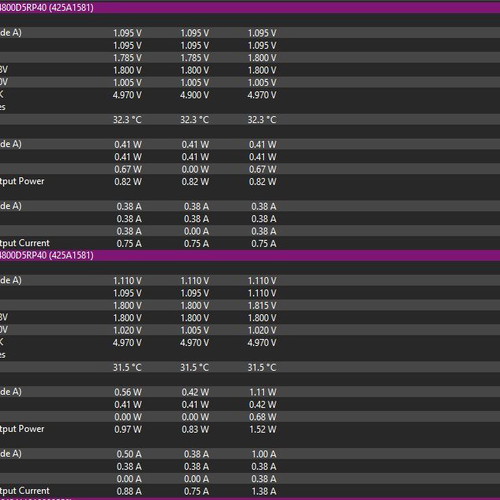Click 0.00 W between the 0.67 W values
This screenshot has height=500, width=500.
pyautogui.click(x=195, y=169)
